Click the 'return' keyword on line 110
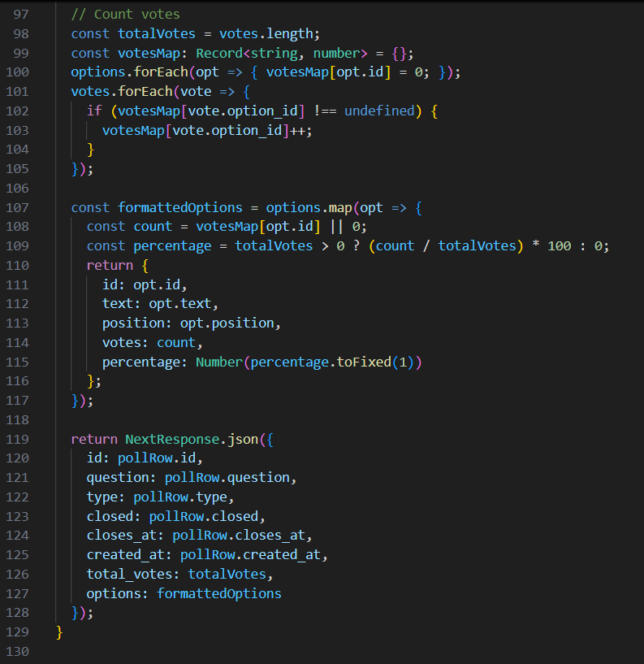This screenshot has height=664, width=644. pyautogui.click(x=110, y=266)
